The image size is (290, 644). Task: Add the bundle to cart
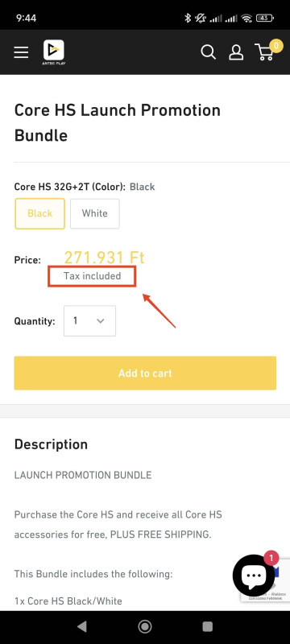coord(145,373)
